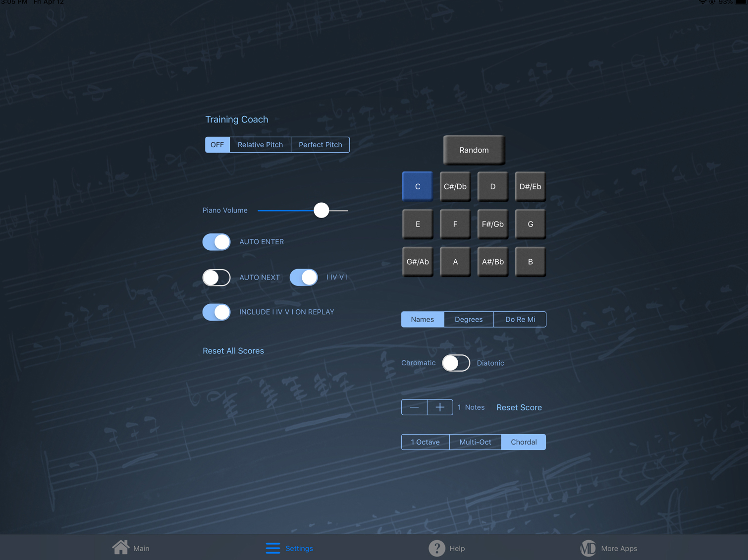Screen dimensions: 748x560
Task: Open the Help question mark icon
Action: click(436, 548)
